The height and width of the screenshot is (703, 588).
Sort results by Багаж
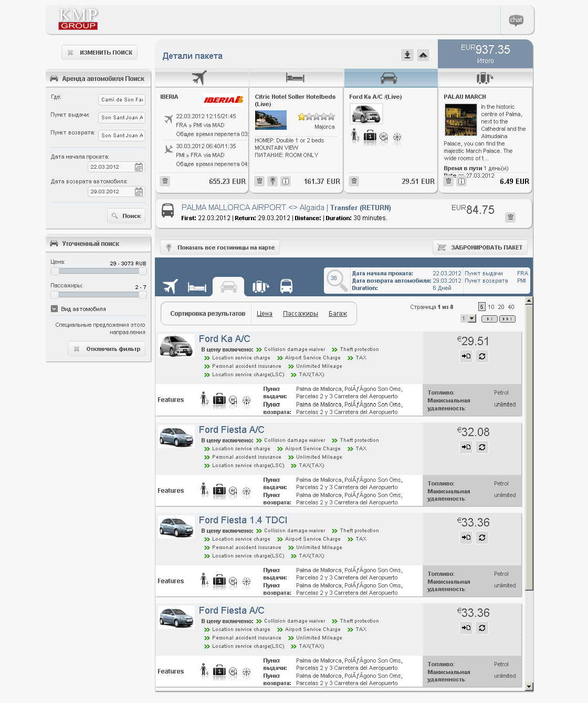point(338,314)
